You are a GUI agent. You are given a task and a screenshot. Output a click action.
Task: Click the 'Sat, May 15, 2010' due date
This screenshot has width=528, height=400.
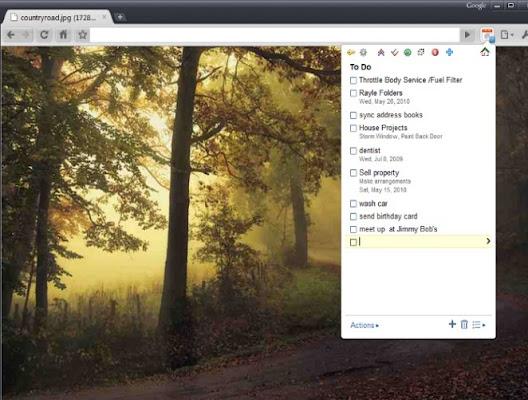point(383,190)
